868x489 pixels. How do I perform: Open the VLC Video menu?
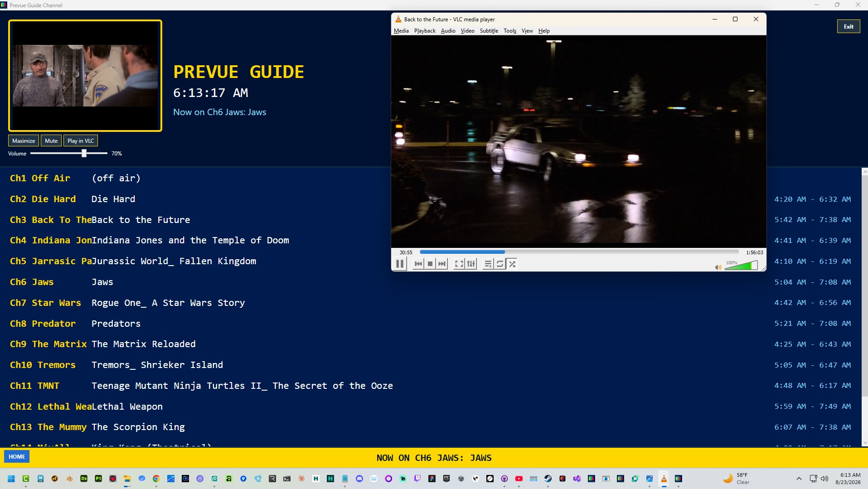pos(467,31)
